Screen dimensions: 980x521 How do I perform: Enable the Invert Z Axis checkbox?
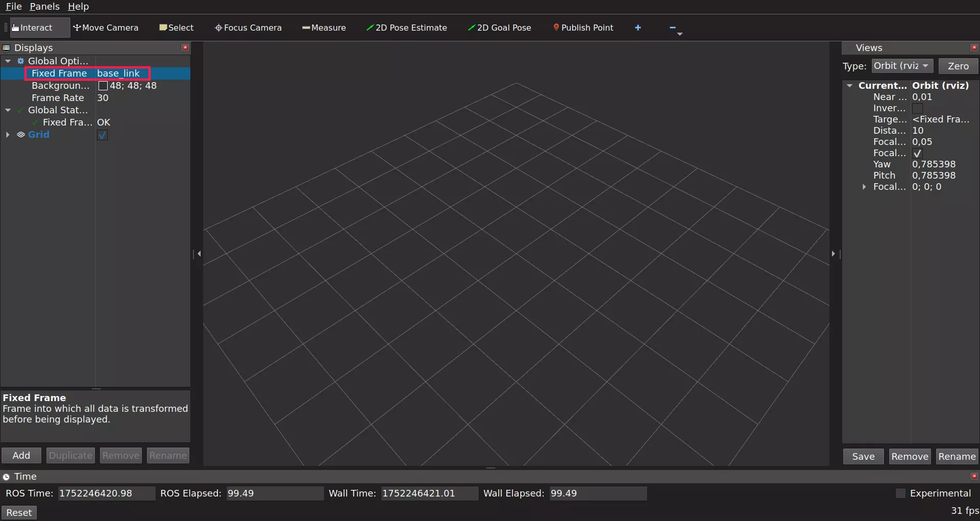click(x=918, y=108)
